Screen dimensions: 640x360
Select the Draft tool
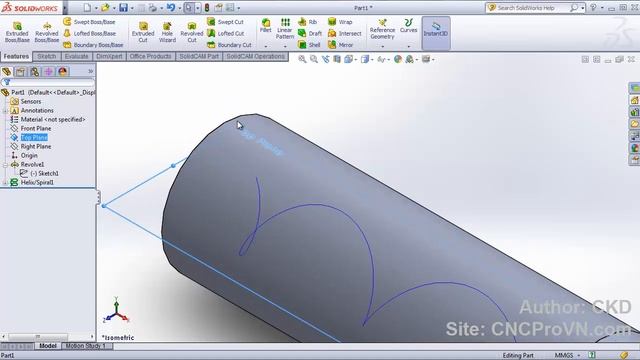[310, 33]
